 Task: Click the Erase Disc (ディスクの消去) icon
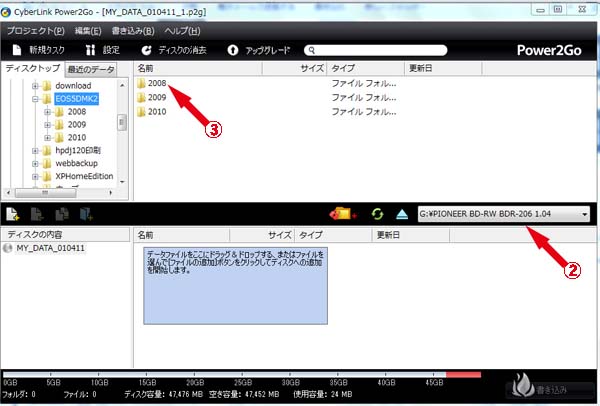click(146, 50)
